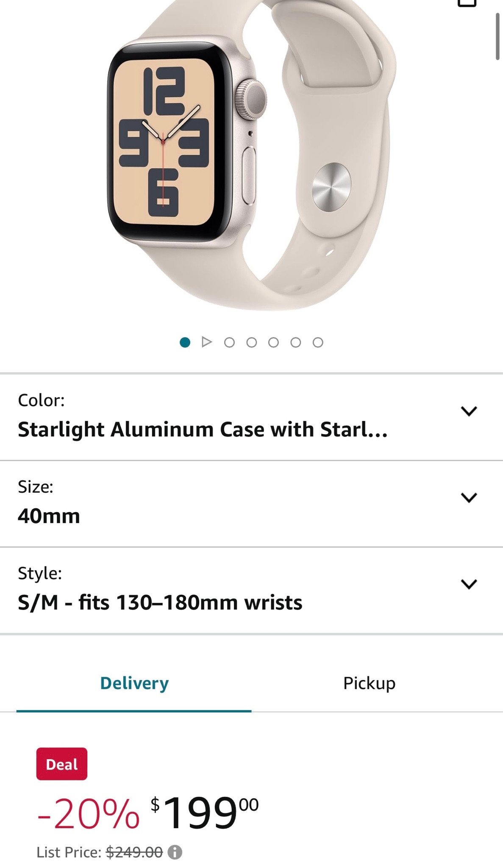The image size is (503, 868).
Task: Select the Delivery tab
Action: click(x=133, y=682)
